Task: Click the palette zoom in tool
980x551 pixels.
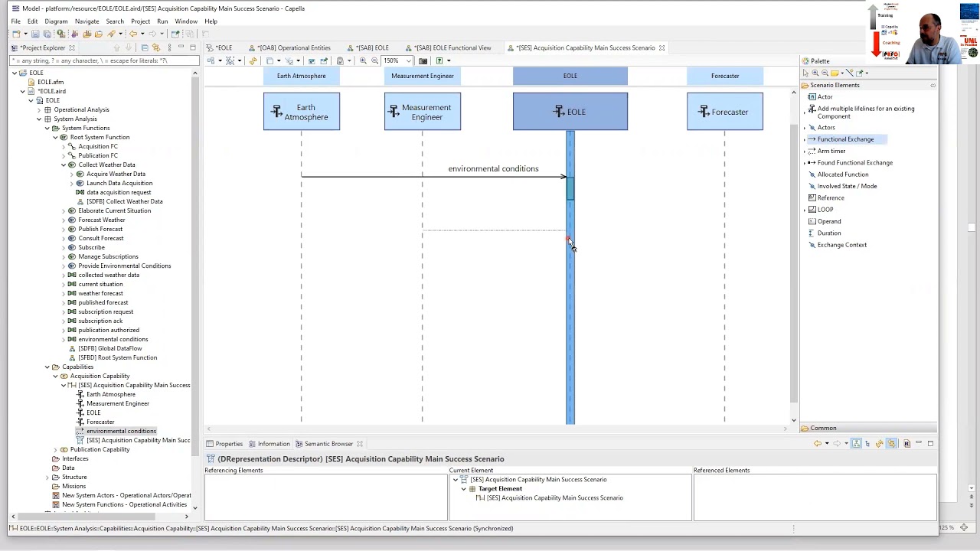Action: tap(815, 73)
